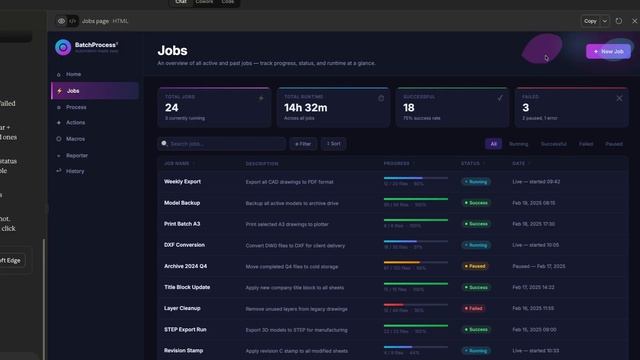640x360 pixels.
Task: Open the Revision Stamp job
Action: (x=183, y=350)
